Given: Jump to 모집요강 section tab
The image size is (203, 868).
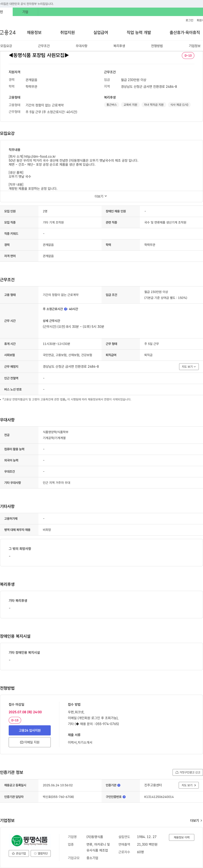Looking at the screenshot, I should pyautogui.click(x=6, y=46).
